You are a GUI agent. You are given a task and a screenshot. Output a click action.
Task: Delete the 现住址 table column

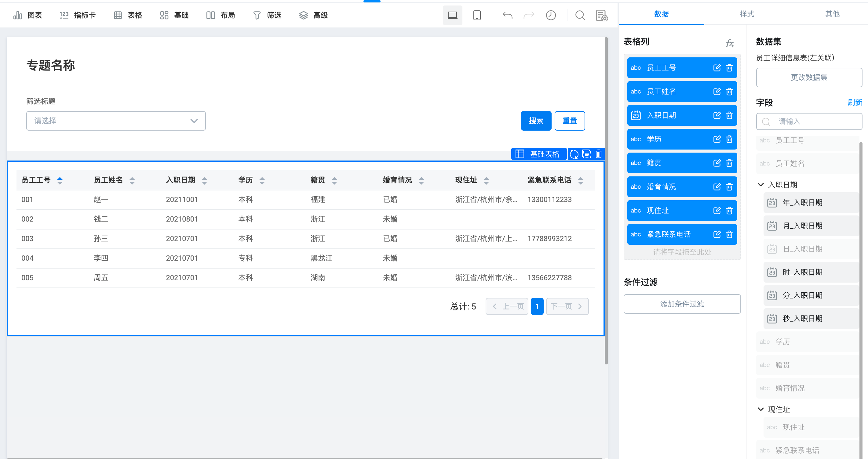point(729,211)
